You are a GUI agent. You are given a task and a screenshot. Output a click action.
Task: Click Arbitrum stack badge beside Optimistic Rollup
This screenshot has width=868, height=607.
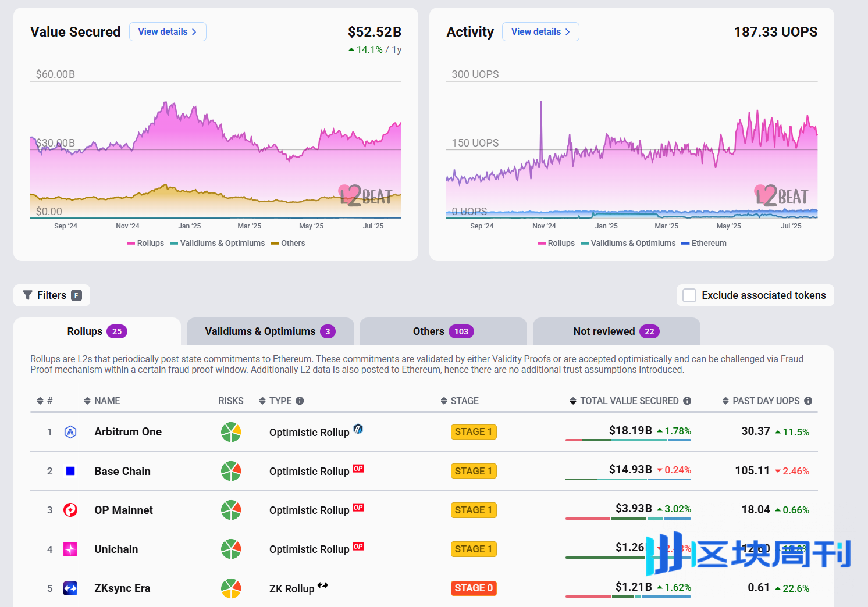point(358,429)
